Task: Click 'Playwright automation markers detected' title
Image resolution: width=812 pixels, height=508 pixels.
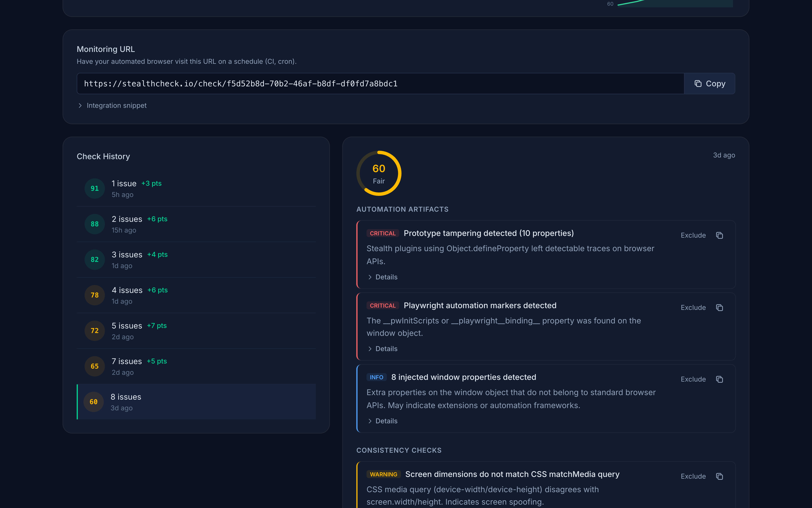Action: tap(480, 305)
